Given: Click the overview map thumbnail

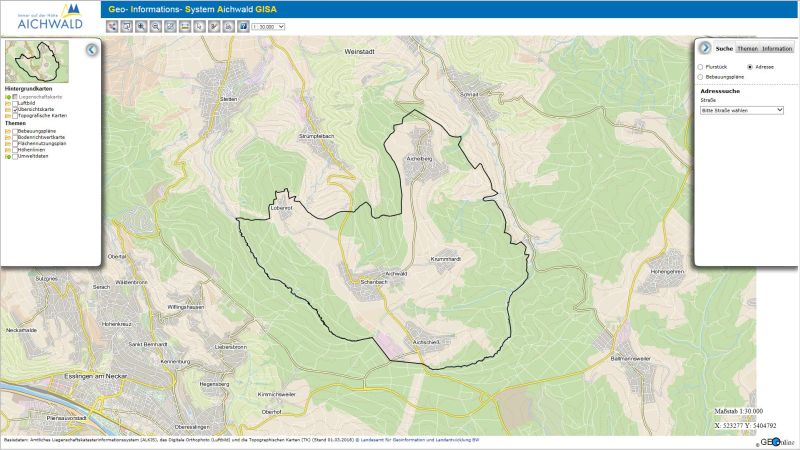Looking at the screenshot, I should tap(36, 63).
